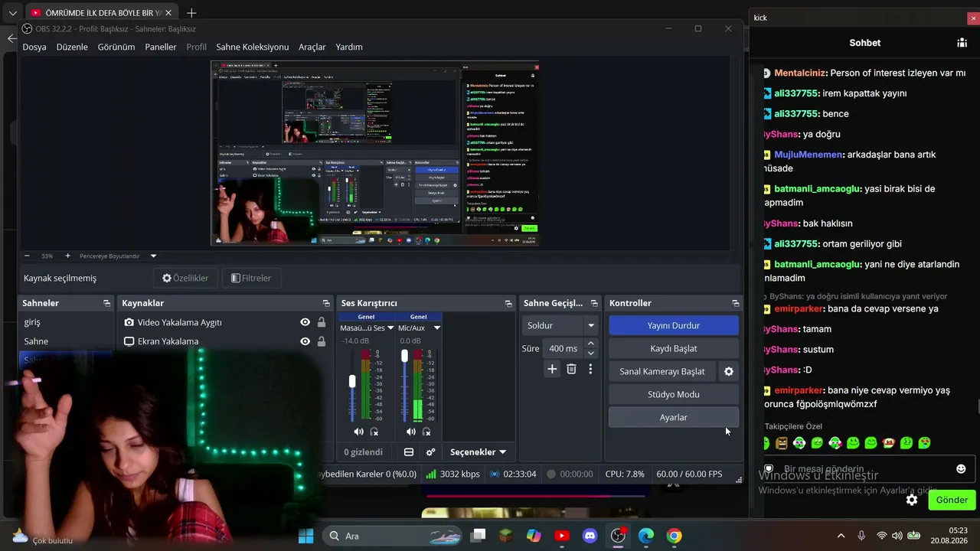Undock the Sahne Geçişleri panel
980x551 pixels.
(x=594, y=304)
